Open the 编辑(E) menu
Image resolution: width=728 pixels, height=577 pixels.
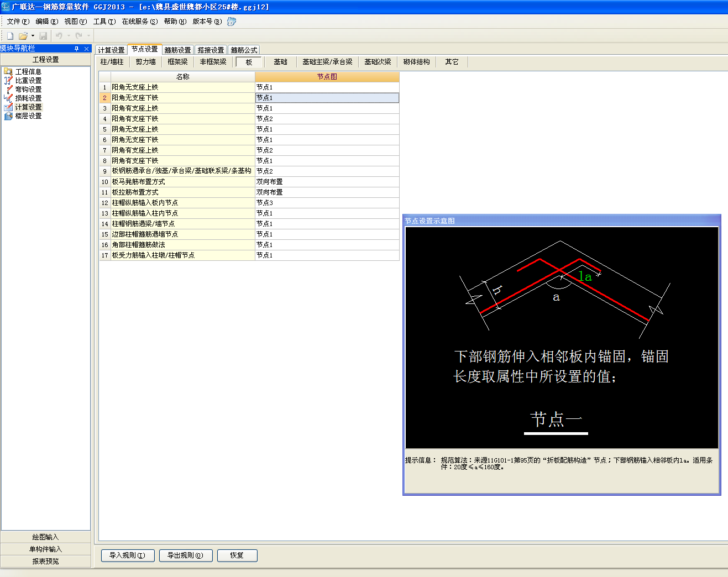47,22
